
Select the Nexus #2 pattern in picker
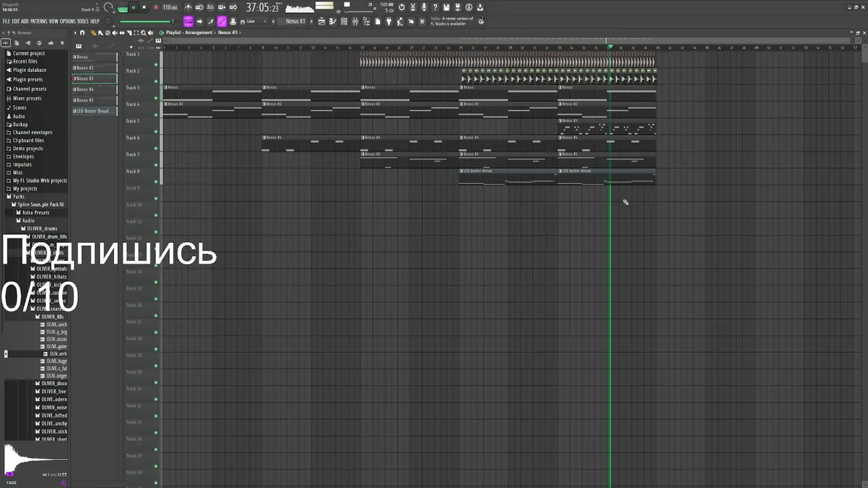pos(94,68)
